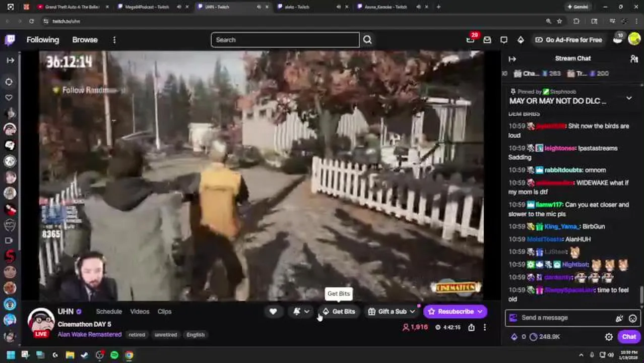Screen dimensions: 644x363
Task: Click the Gemini button in Chrome
Action: pyautogui.click(x=577, y=7)
